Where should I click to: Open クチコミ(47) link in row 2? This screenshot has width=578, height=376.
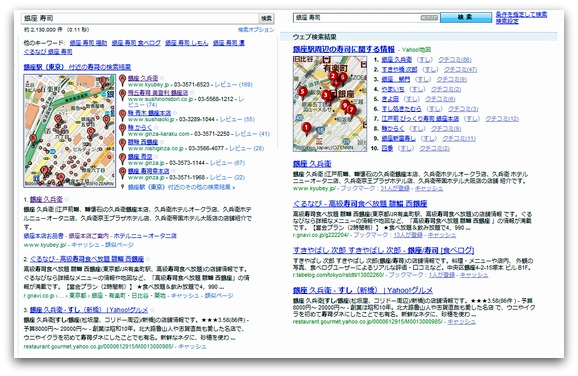click(460, 69)
